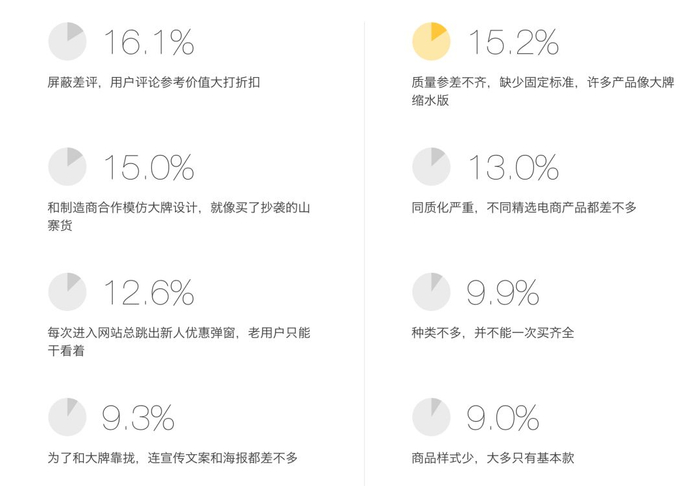
Task: Select the 13.0% percentage number
Action: (x=514, y=168)
